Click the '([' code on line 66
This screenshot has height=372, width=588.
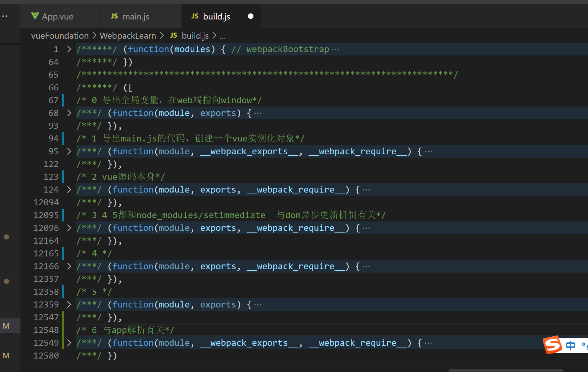coord(128,87)
